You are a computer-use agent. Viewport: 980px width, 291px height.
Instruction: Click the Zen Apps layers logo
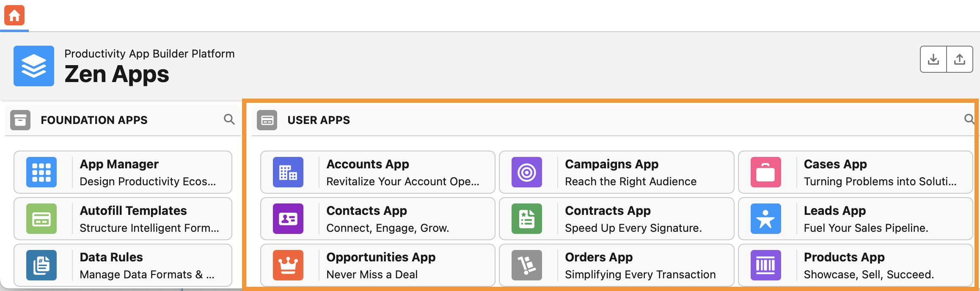[34, 66]
